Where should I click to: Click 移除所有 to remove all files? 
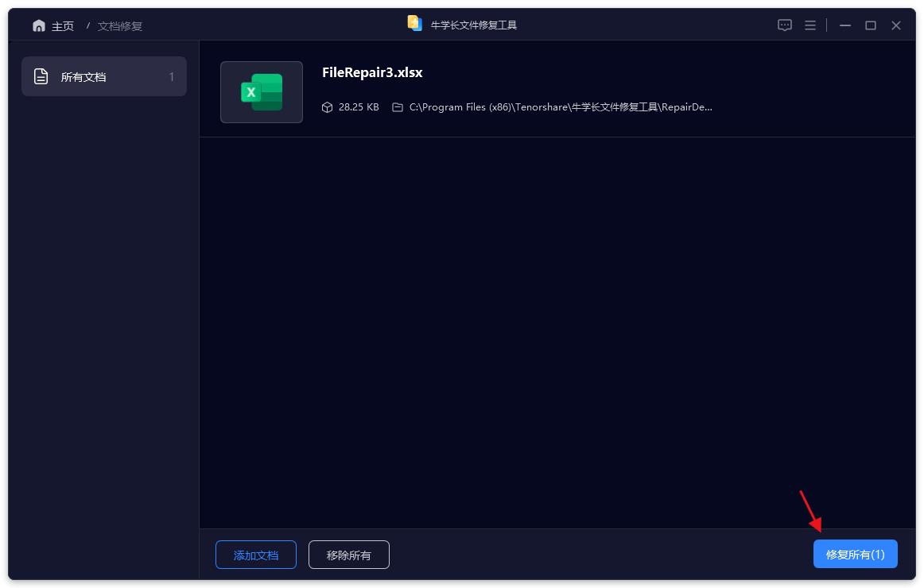[348, 555]
